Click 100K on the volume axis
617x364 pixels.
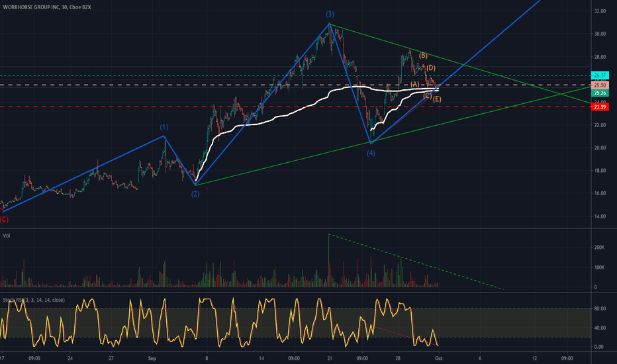pyautogui.click(x=599, y=267)
